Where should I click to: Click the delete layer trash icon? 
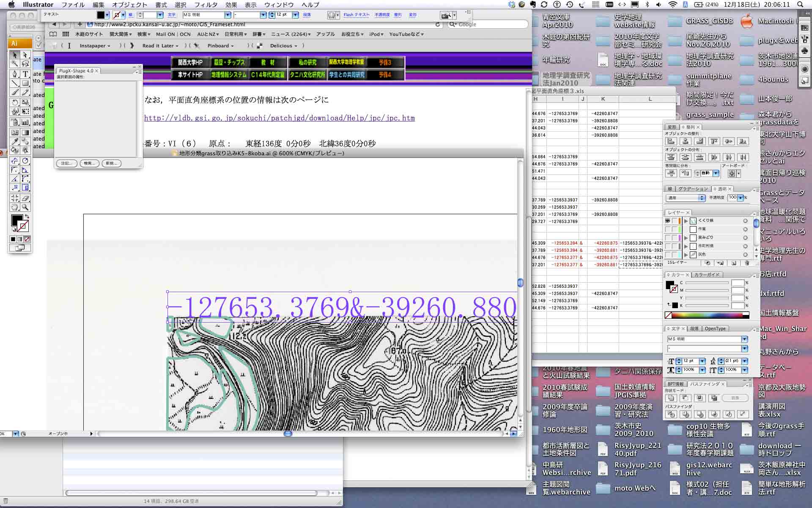point(746,263)
